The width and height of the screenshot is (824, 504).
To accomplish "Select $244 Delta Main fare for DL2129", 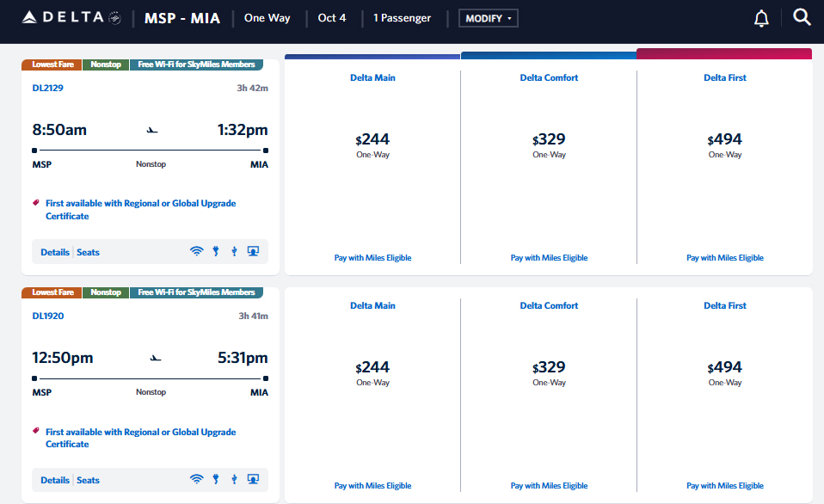I will [372, 139].
